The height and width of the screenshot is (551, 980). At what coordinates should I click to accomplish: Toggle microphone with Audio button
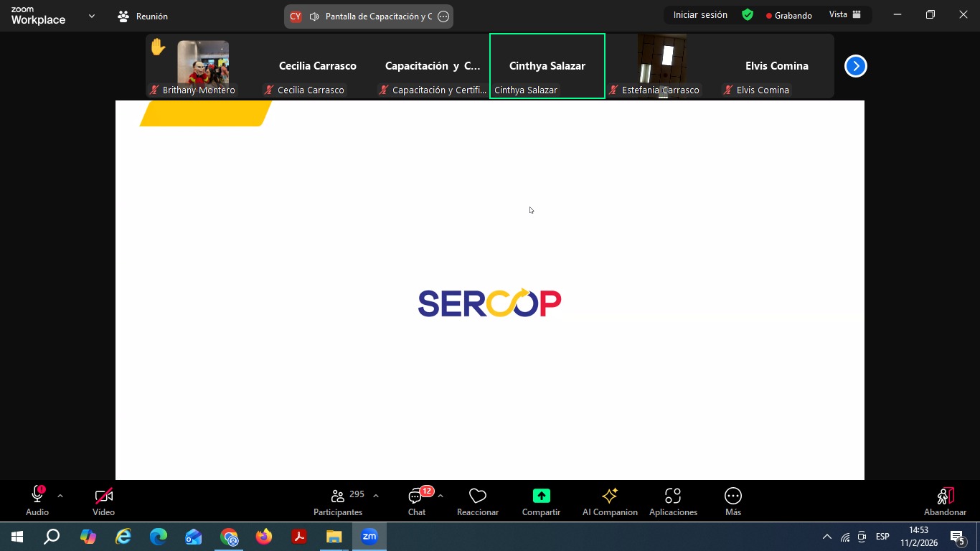(x=37, y=496)
